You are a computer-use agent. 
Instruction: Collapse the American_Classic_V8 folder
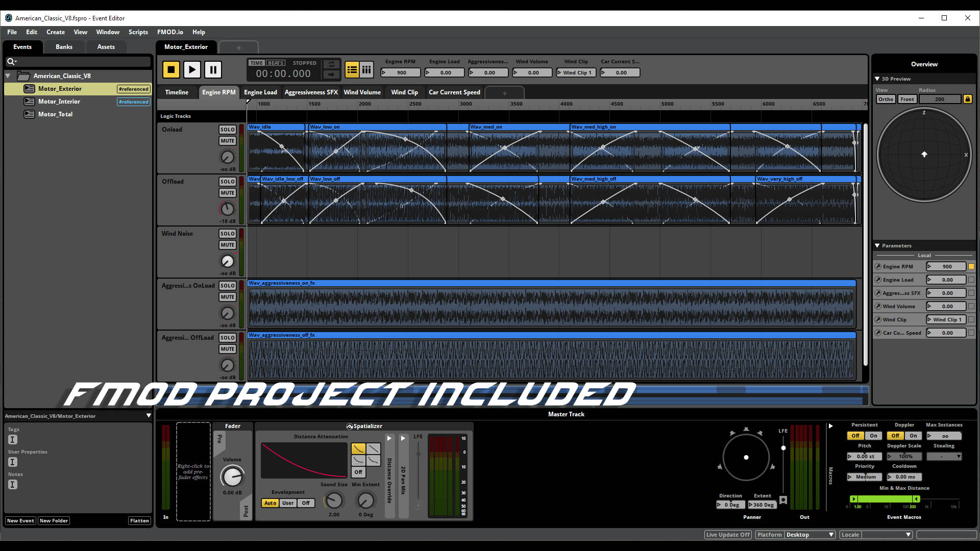click(x=8, y=76)
